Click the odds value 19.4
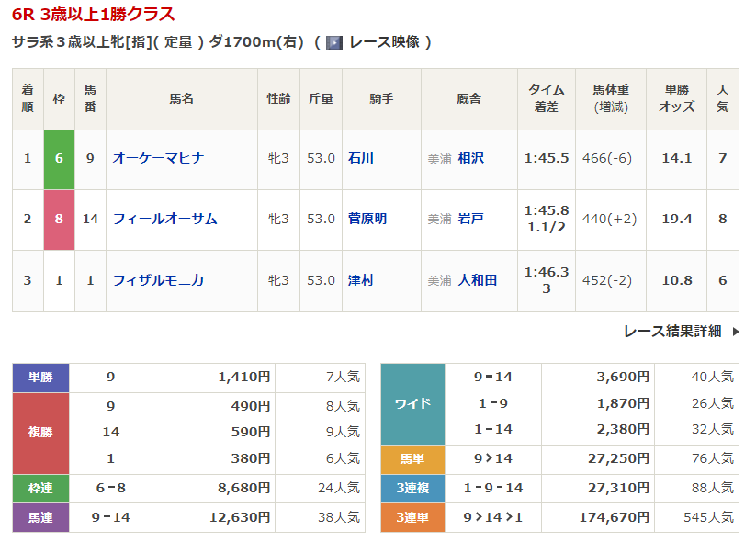This screenshot has width=756, height=542. coord(676,219)
